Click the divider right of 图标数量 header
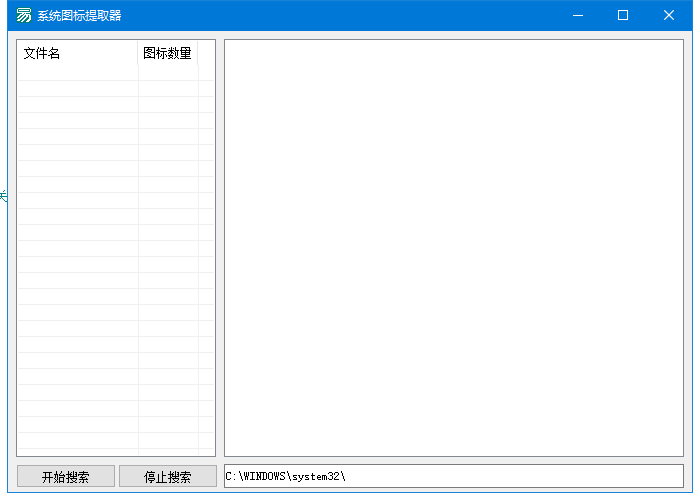 coord(198,53)
